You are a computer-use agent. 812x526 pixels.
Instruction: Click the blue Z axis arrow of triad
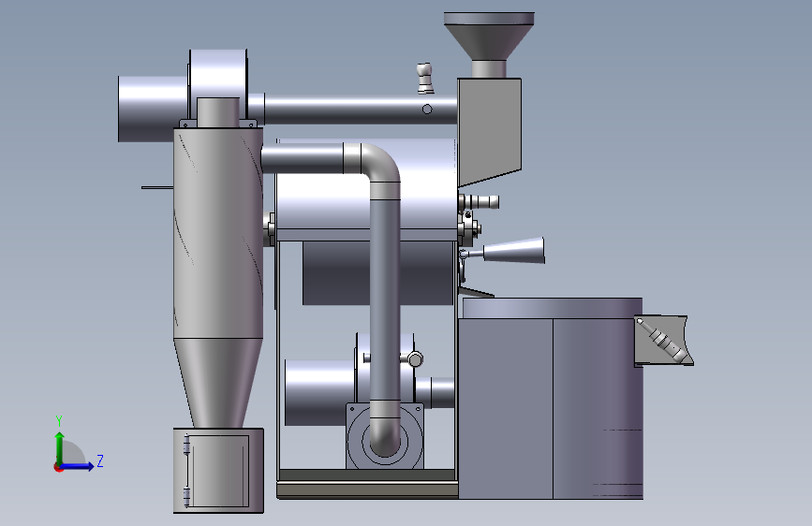[x=78, y=466]
